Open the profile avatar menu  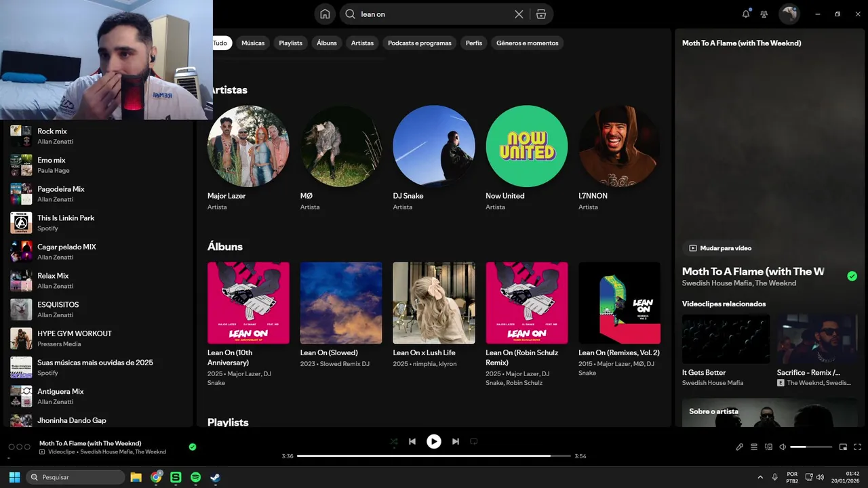click(789, 14)
